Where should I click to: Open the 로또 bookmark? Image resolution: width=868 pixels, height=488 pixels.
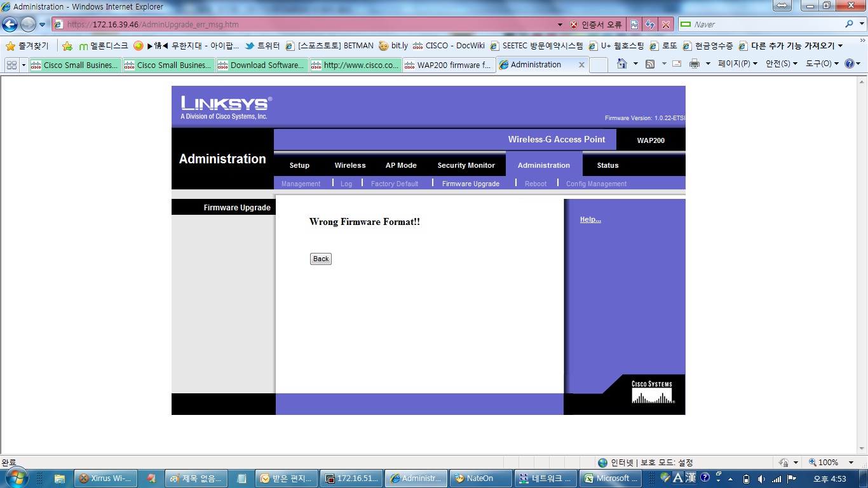click(663, 46)
